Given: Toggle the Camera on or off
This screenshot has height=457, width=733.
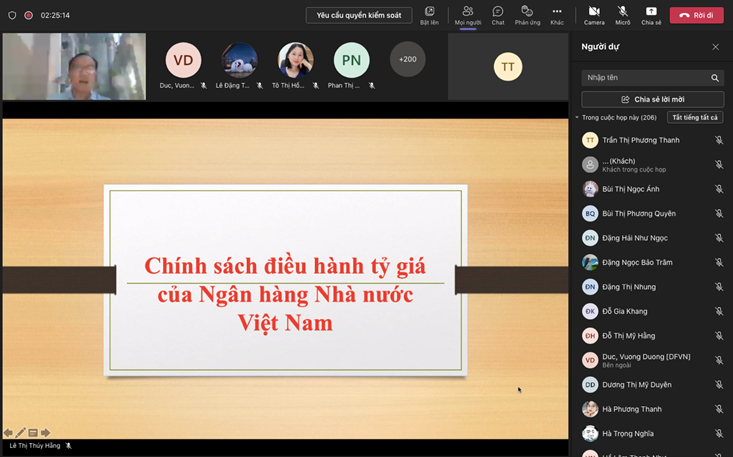Looking at the screenshot, I should pos(594,14).
